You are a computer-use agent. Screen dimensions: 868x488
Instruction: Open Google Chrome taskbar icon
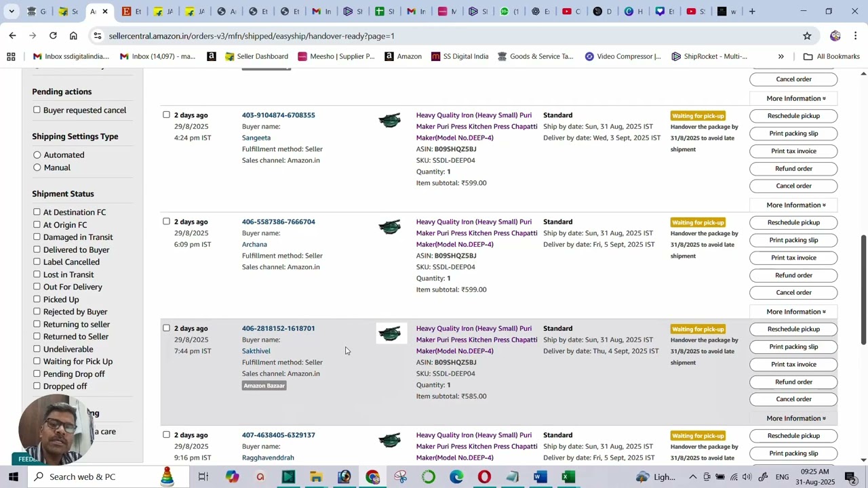point(372,476)
